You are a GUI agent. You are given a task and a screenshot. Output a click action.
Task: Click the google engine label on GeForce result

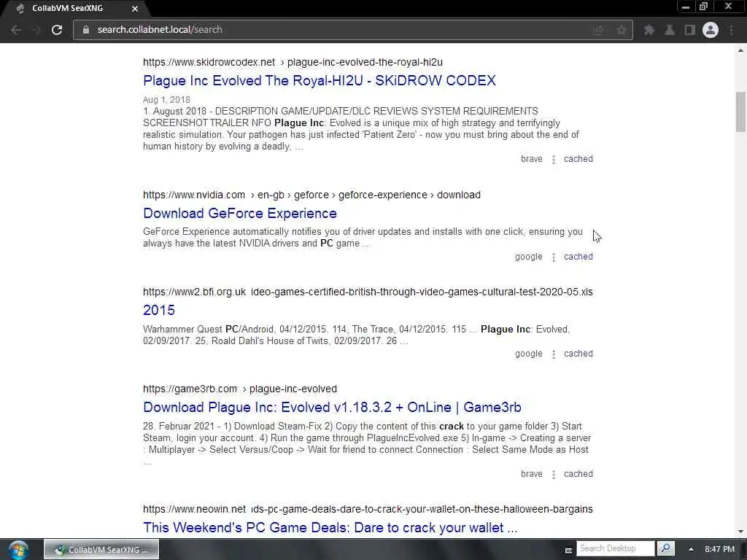(528, 257)
